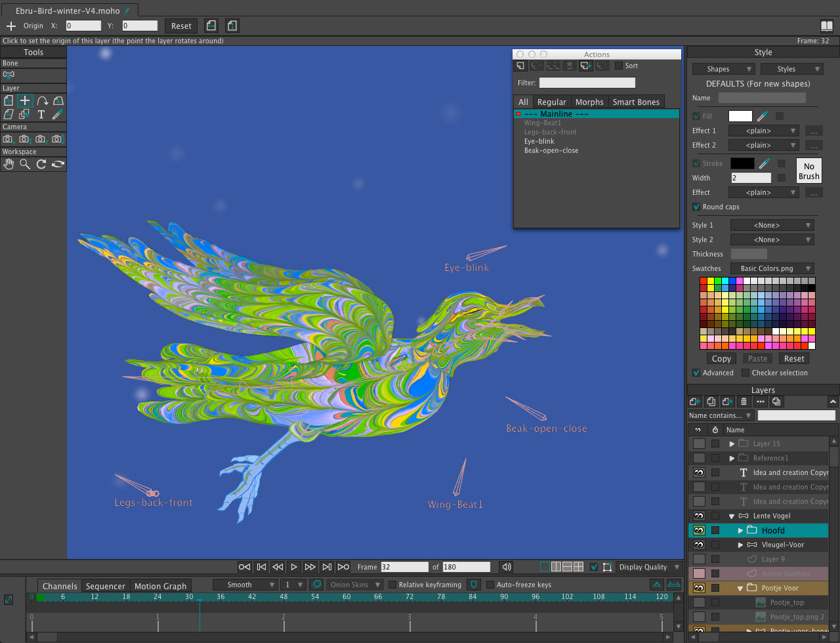This screenshot has height=643, width=840.
Task: Select the Zoom magnifier workspace tool
Action: 25,164
